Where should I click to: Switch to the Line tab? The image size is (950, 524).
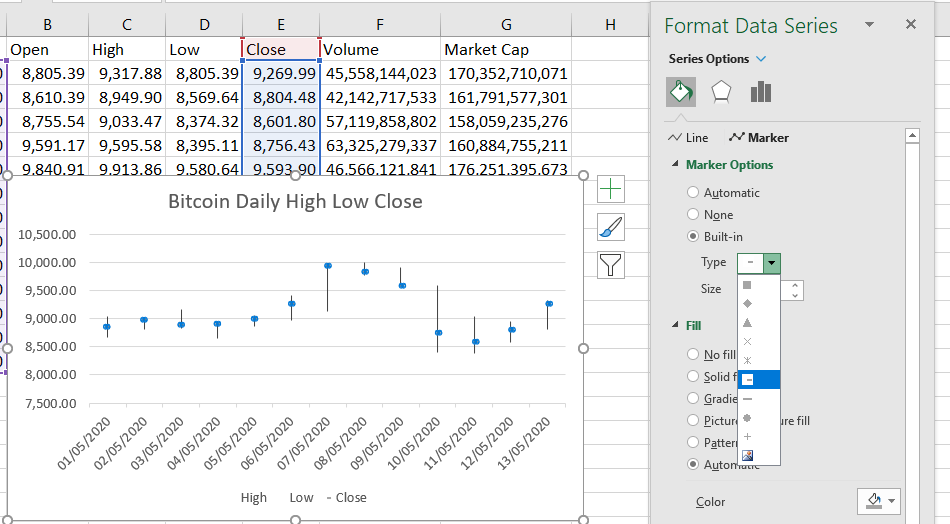pos(688,138)
